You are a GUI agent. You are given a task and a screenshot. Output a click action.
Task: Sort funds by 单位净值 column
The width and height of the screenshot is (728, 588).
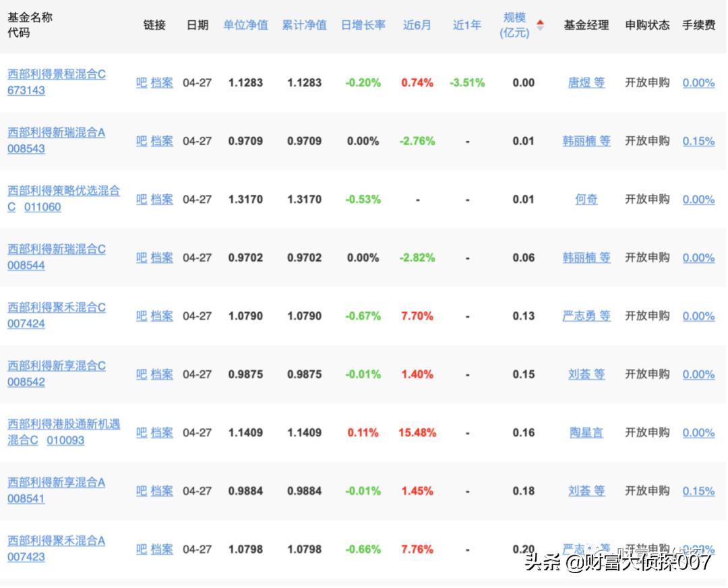point(245,25)
